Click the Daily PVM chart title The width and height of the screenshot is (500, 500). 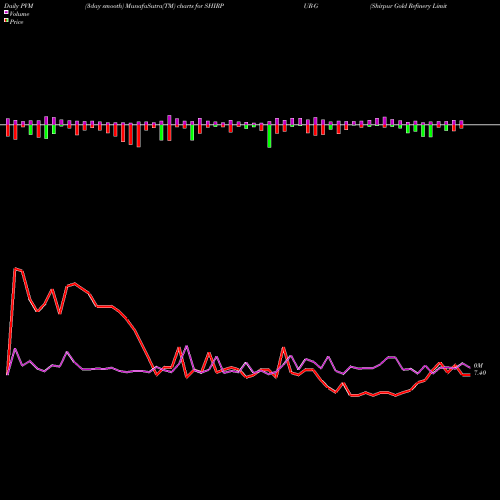[x=19, y=6]
